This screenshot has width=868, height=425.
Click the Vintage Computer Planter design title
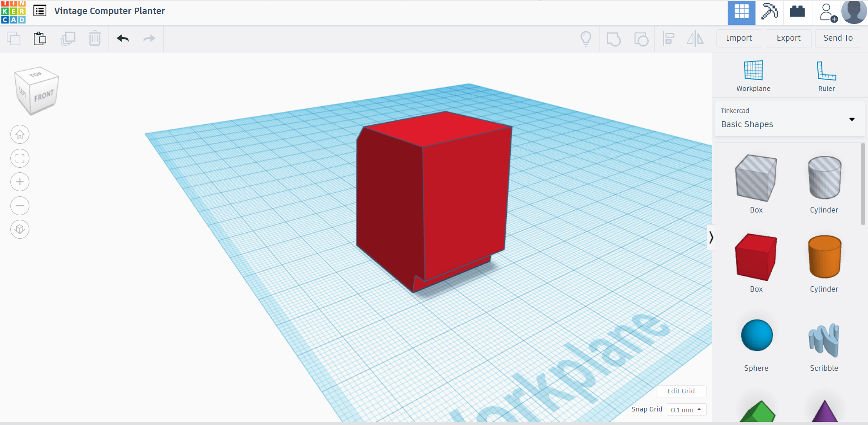(x=109, y=11)
